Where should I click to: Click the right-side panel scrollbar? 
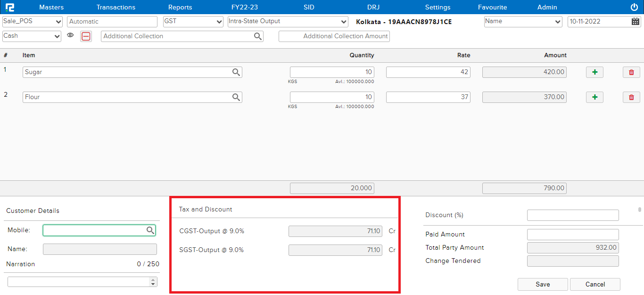coord(640,210)
